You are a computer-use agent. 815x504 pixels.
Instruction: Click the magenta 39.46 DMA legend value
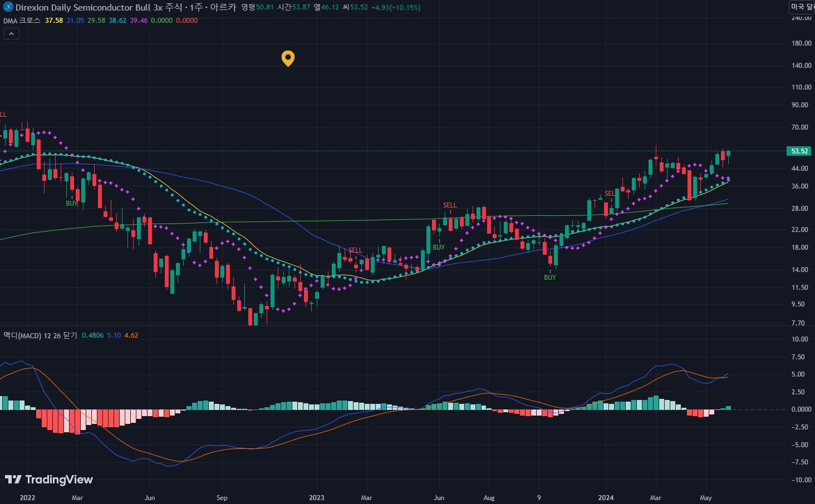[x=139, y=21]
